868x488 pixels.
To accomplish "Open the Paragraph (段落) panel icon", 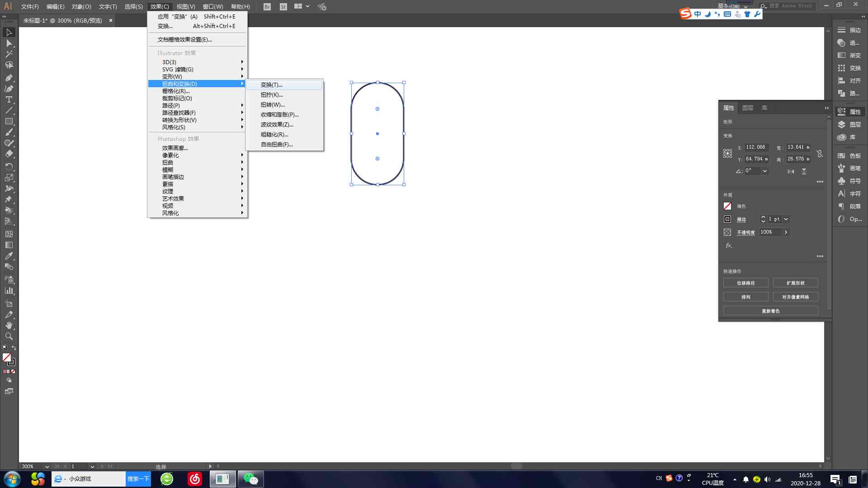I will [841, 206].
